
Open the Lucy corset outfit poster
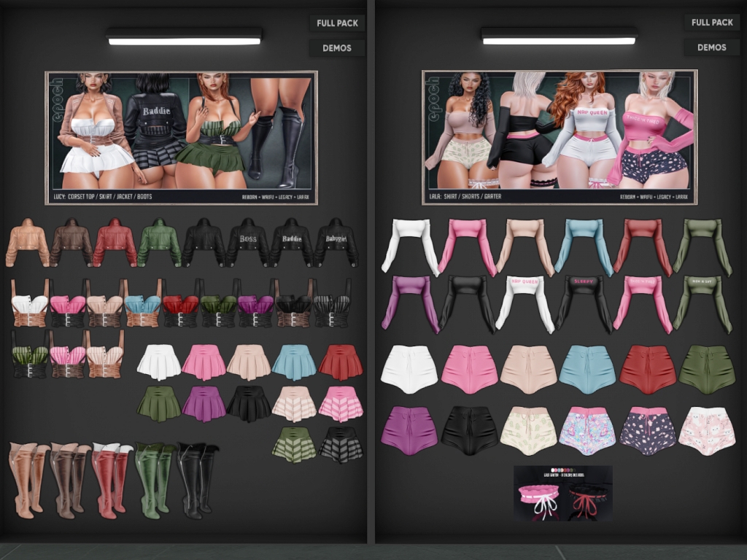181,137
